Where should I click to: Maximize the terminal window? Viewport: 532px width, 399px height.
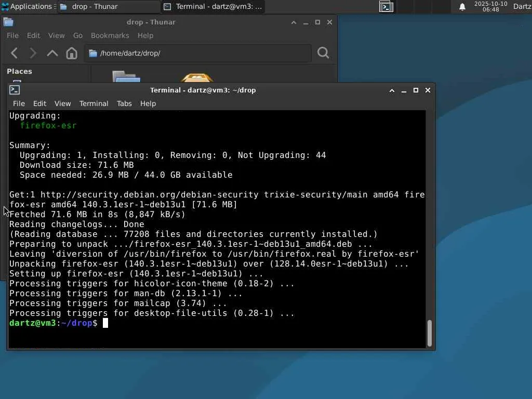tap(416, 90)
